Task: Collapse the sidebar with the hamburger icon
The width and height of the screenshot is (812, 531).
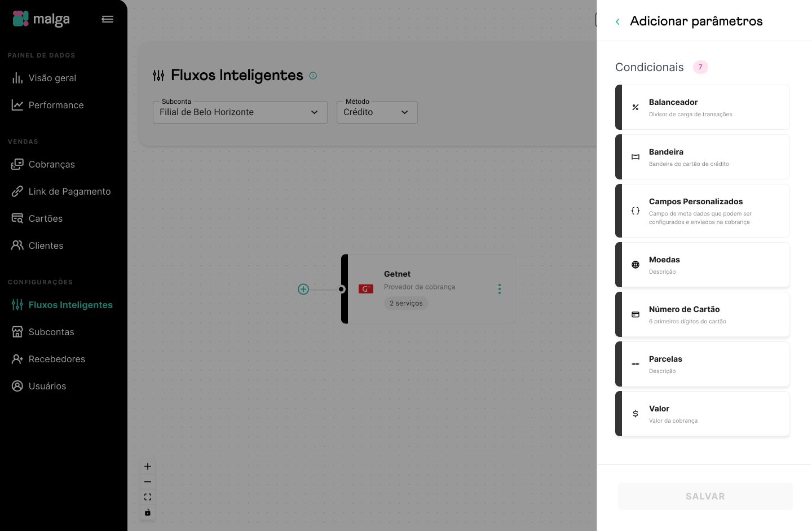Action: pyautogui.click(x=108, y=19)
